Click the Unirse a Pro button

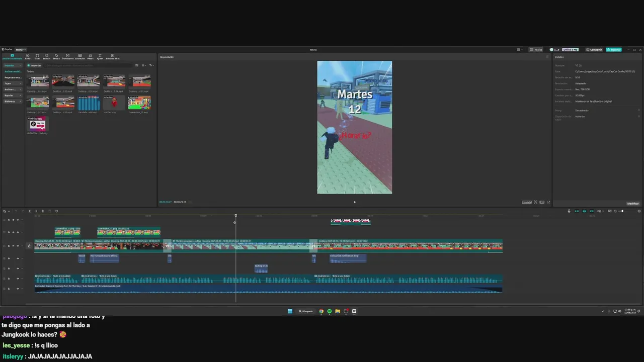click(570, 50)
